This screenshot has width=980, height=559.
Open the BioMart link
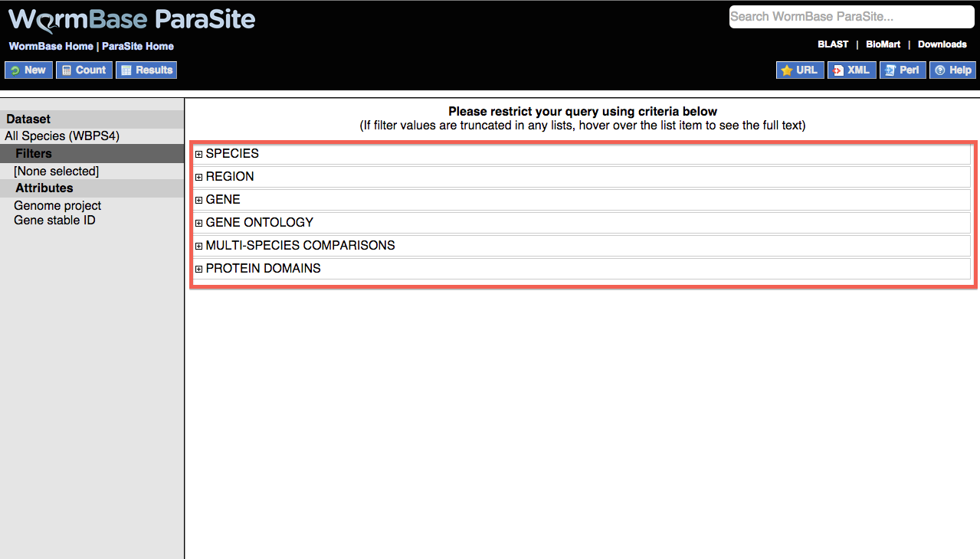click(883, 44)
